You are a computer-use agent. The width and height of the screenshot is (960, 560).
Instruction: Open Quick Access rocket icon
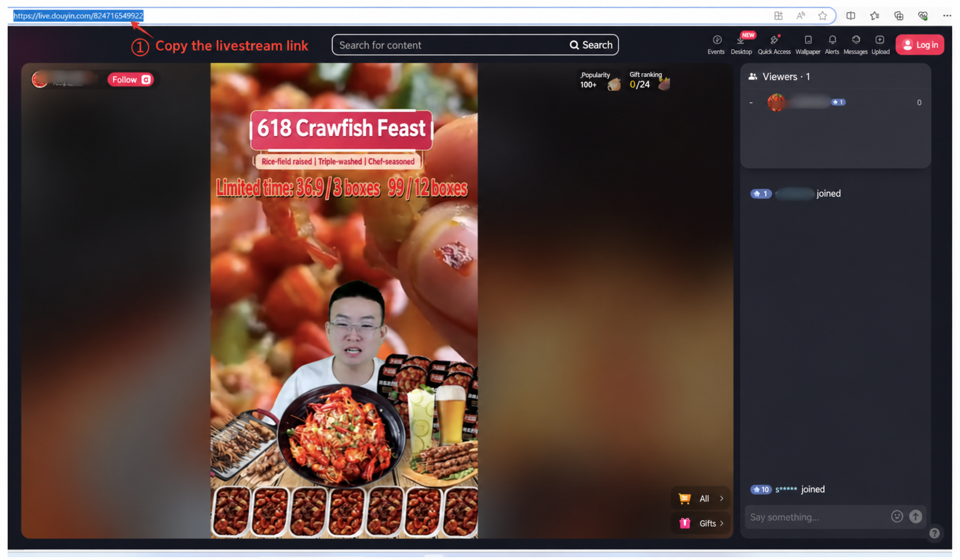coord(774,44)
